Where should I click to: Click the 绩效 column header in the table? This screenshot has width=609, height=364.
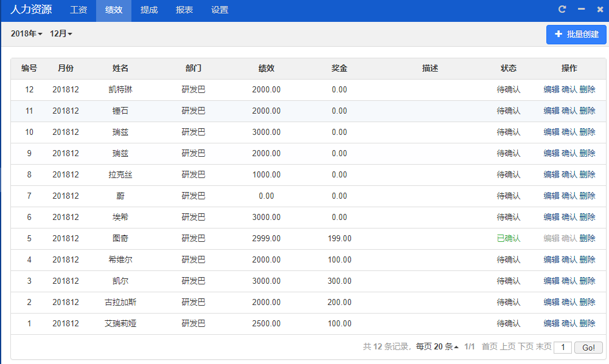(x=266, y=69)
